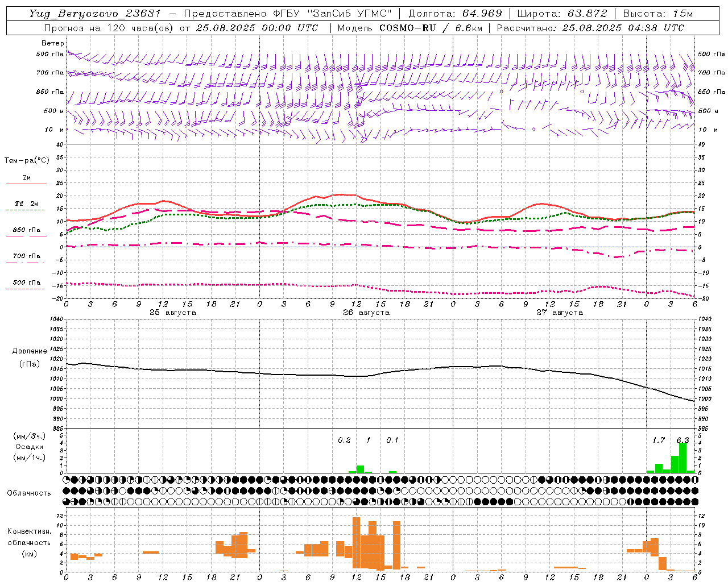Click the 1.7 precipitation total
728x582 pixels.
[x=659, y=440]
